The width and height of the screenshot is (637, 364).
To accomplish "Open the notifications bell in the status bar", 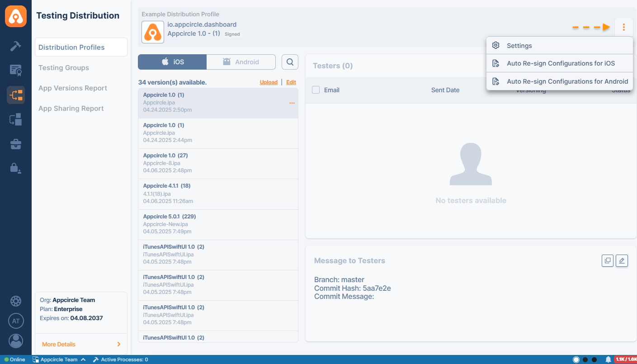I will (x=608, y=359).
